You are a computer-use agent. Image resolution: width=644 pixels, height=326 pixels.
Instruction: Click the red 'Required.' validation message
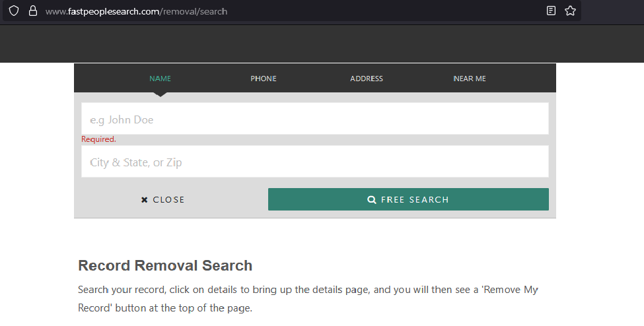point(98,139)
